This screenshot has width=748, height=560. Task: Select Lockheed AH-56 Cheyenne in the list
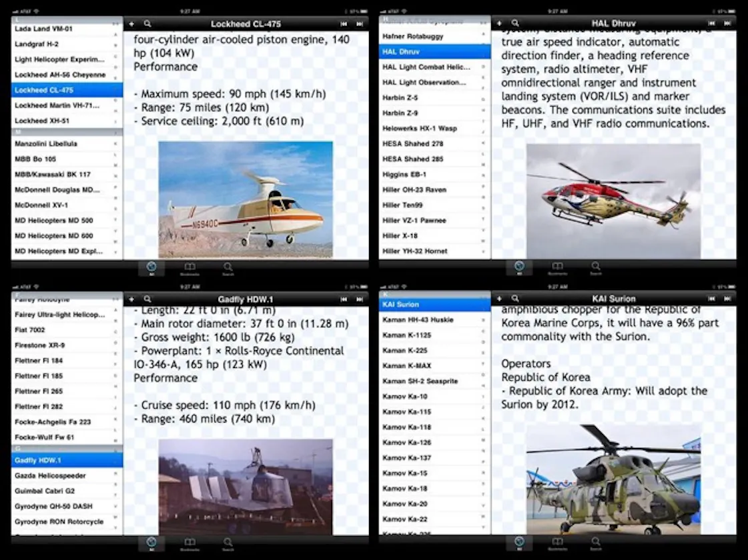click(x=67, y=75)
